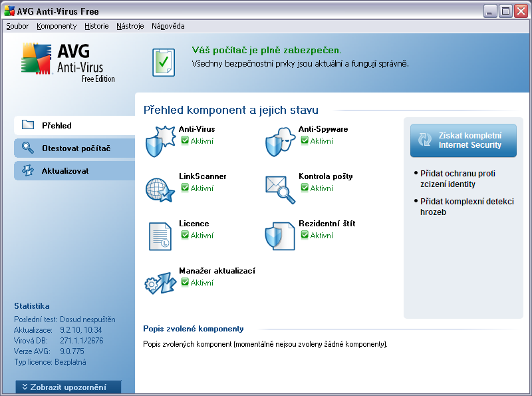Click the Manažer aktualizací label
The width and height of the screenshot is (532, 396).
pos(217,271)
